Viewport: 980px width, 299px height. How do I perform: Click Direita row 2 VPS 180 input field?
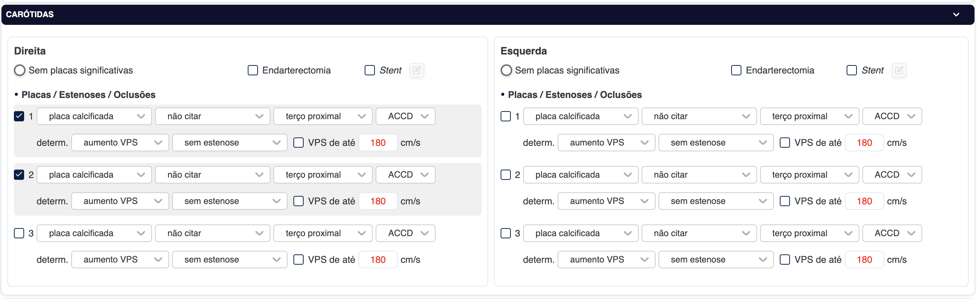378,201
